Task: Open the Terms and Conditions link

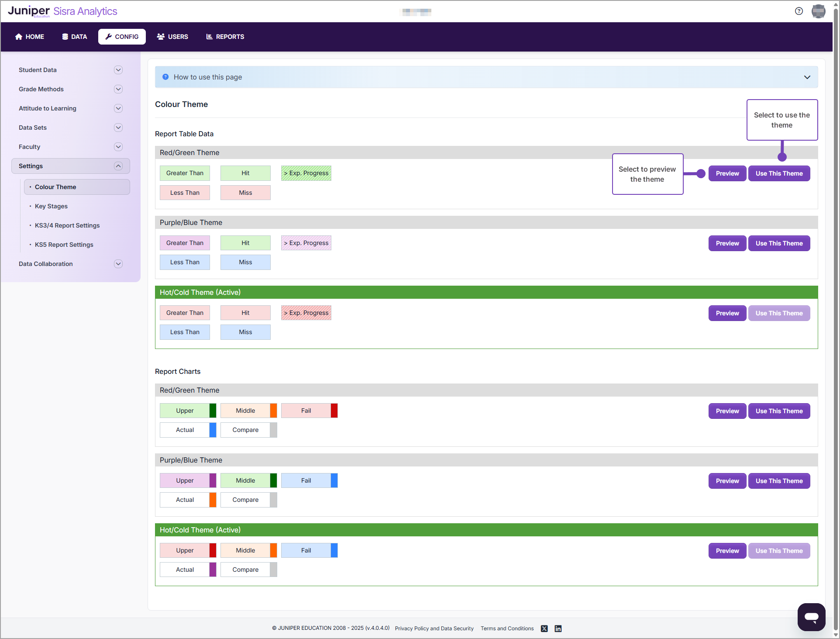Action: [x=506, y=628]
